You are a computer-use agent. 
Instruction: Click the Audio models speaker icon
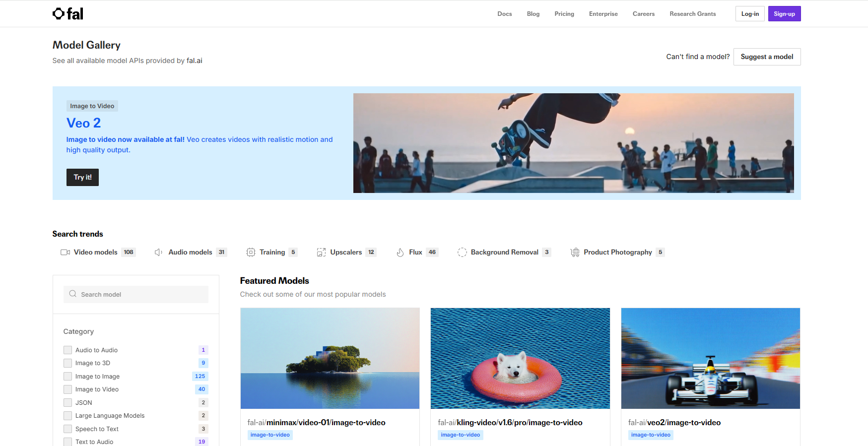tap(159, 253)
